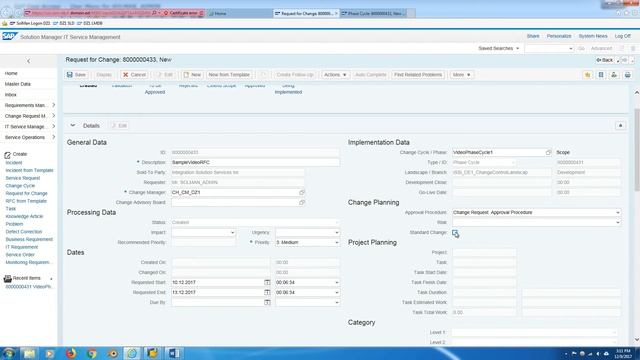Add page to favorites star icon
Screen dimensions: 640x360
587,75
